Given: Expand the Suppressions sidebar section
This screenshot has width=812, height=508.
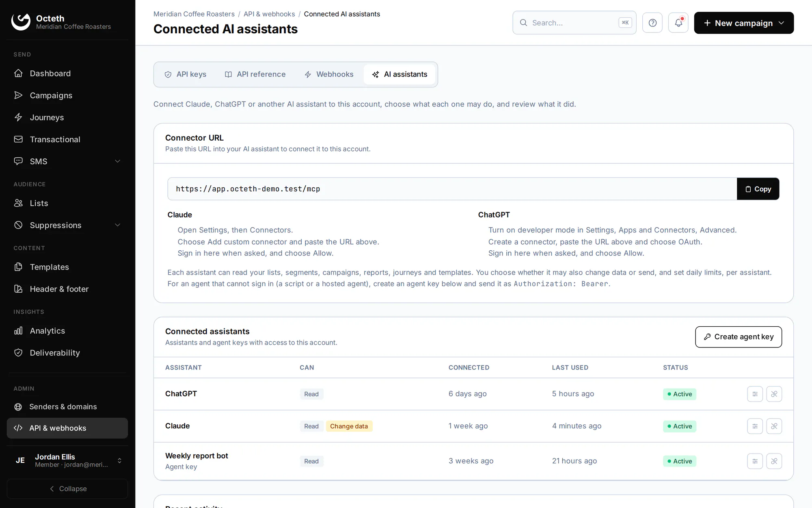Looking at the screenshot, I should [67, 225].
